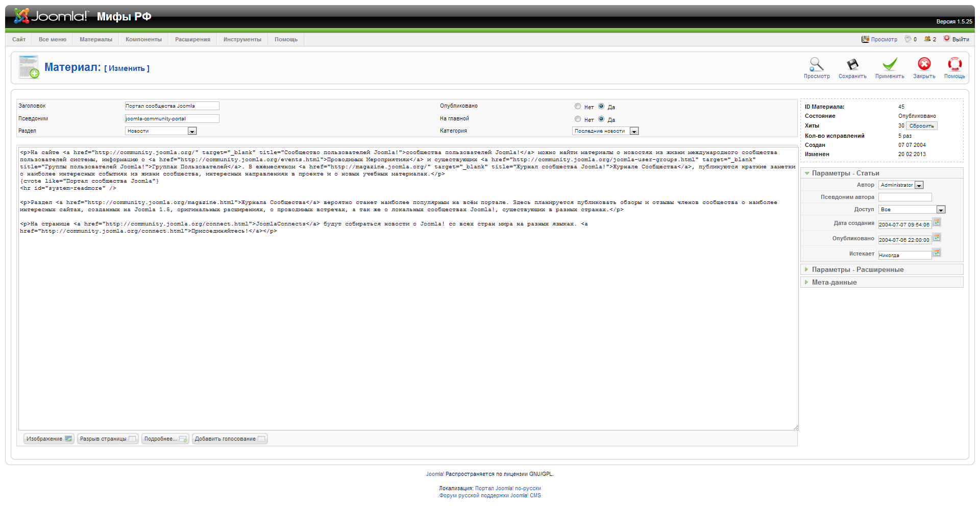Select Нет for Опубликовано
Image resolution: width=980 pixels, height=508 pixels.
click(x=578, y=106)
